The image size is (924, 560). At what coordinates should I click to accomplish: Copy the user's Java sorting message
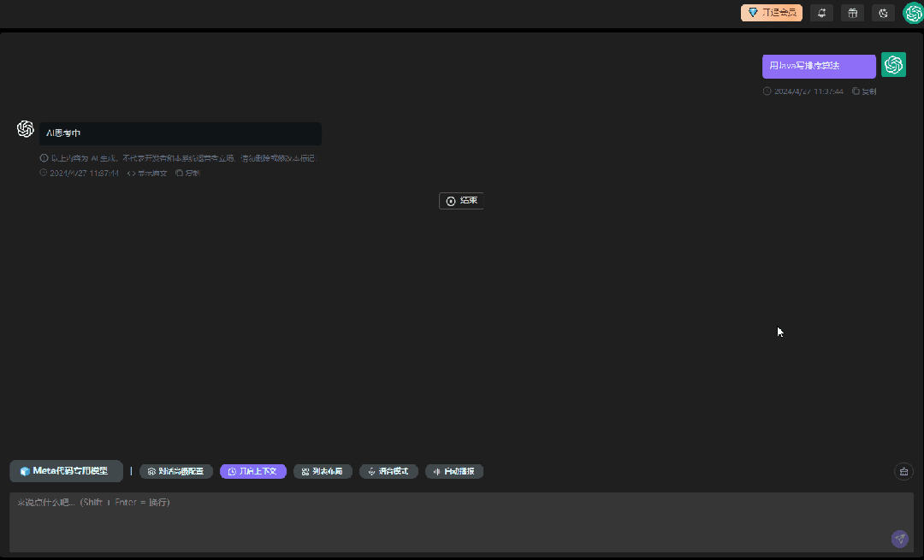click(x=864, y=91)
